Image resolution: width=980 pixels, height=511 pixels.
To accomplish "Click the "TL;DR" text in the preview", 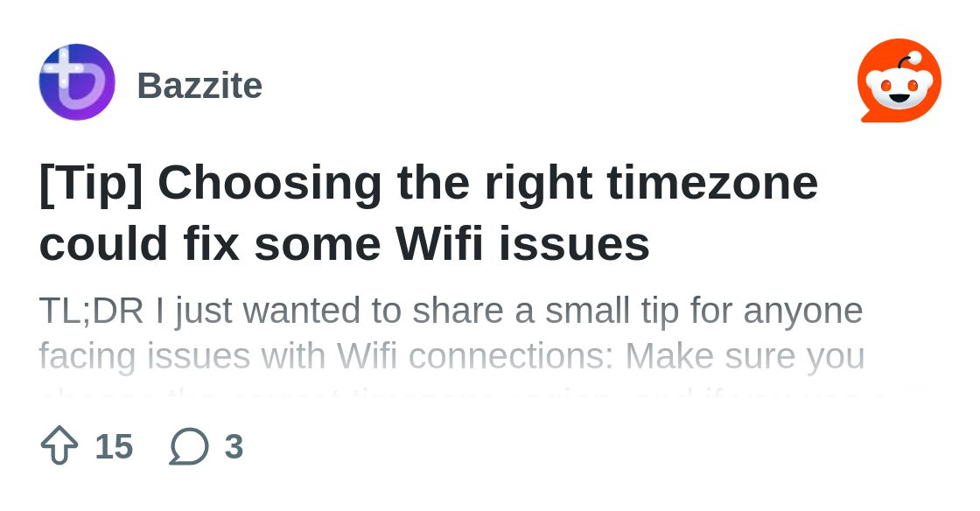I will click(x=91, y=311).
